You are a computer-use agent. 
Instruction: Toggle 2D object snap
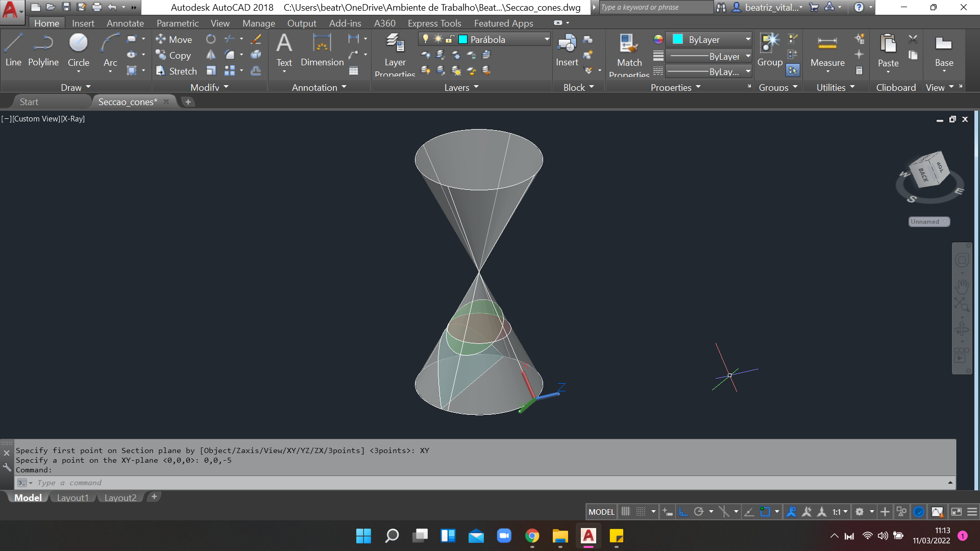pyautogui.click(x=765, y=512)
